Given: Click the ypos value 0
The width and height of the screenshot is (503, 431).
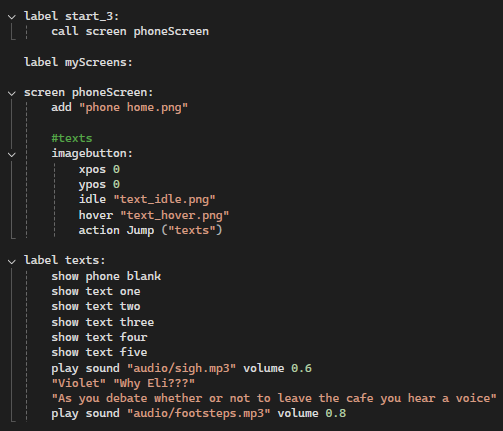Looking at the screenshot, I should [x=116, y=184].
